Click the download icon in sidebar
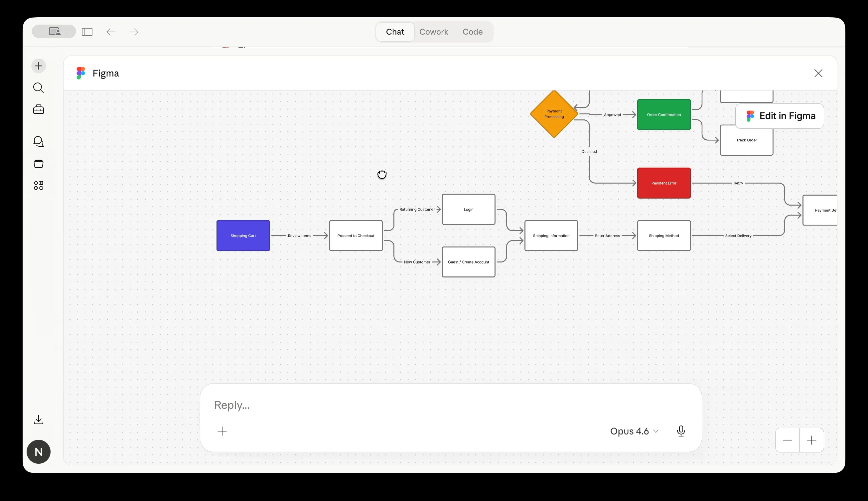The image size is (868, 501). pyautogui.click(x=39, y=419)
